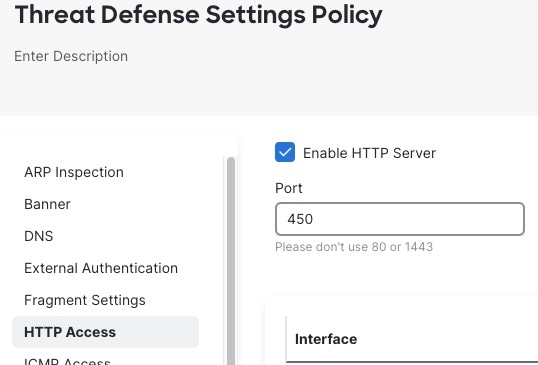The height and width of the screenshot is (365, 538).
Task: Select Banner in the settings list
Action: point(47,204)
